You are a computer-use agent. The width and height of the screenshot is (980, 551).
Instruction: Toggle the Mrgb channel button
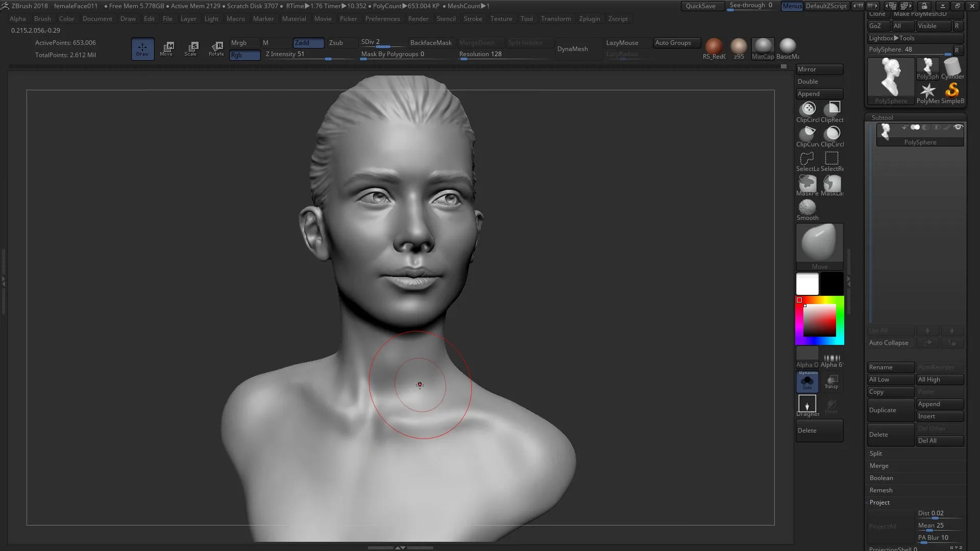click(239, 43)
